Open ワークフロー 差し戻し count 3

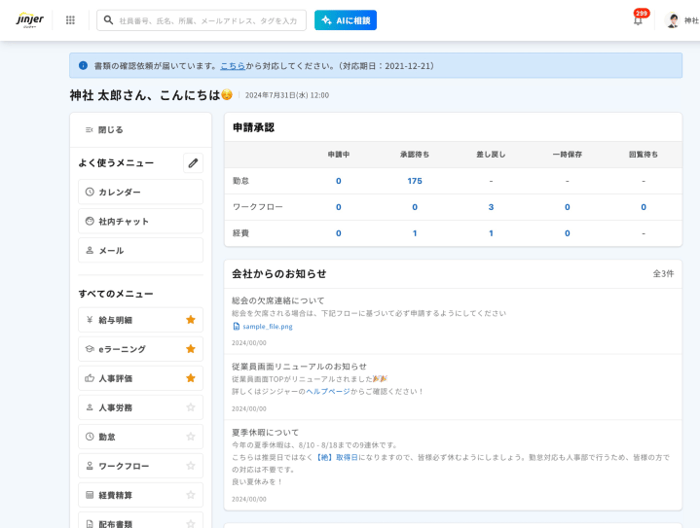pos(491,207)
